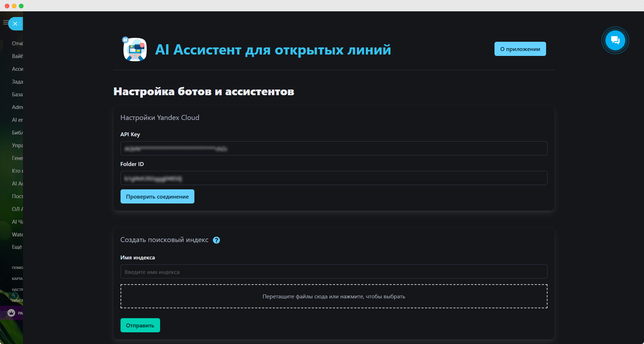
Task: Click the 'Создать поисковый индекс' section title
Action: [164, 240]
